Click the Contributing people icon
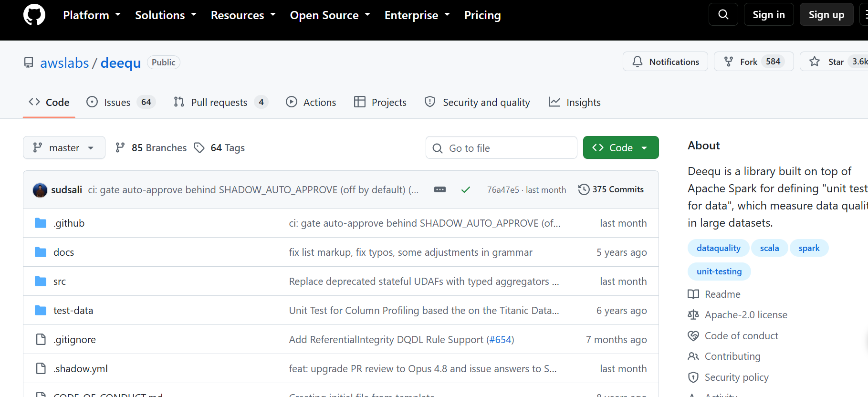Screen dimensions: 868x397 pos(693,356)
